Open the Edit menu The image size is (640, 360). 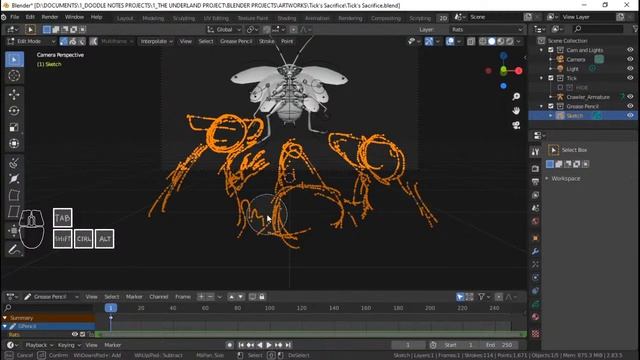[30, 17]
